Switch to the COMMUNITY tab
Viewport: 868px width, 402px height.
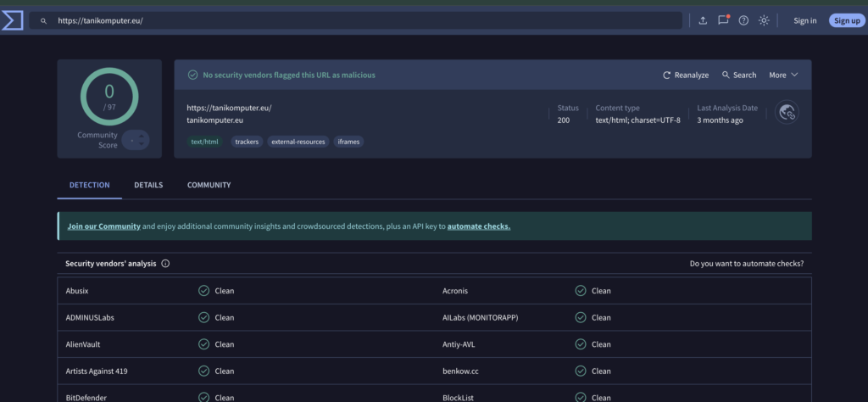[209, 185]
